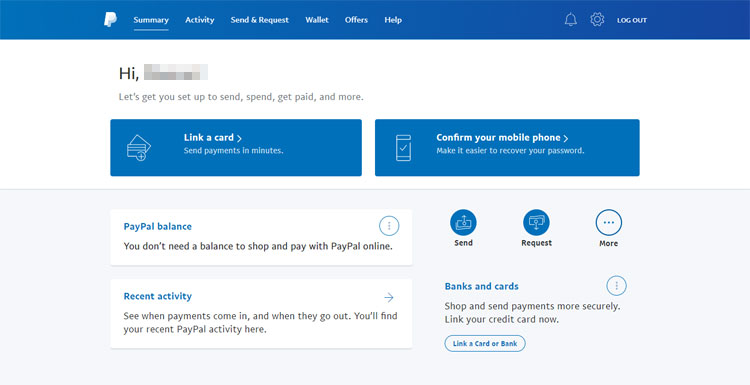This screenshot has width=750, height=385.
Task: Click 'Shop and send payments more securely' text
Action: click(x=532, y=306)
